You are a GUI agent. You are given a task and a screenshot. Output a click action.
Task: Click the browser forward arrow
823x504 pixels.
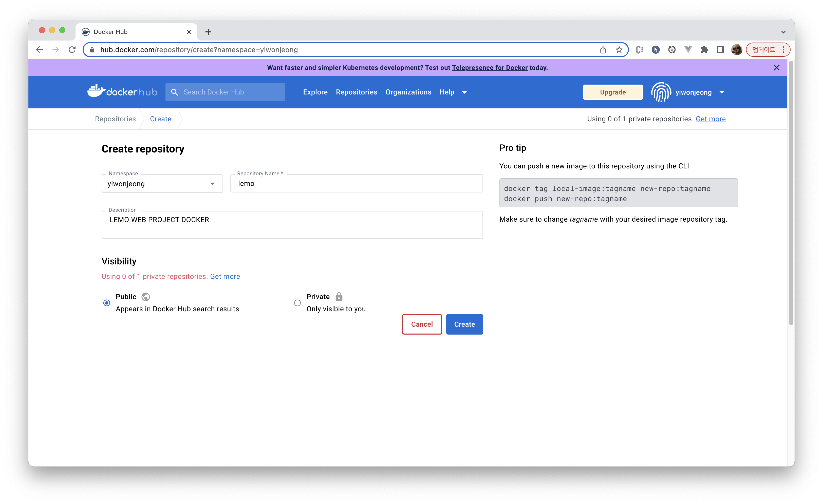pyautogui.click(x=56, y=50)
